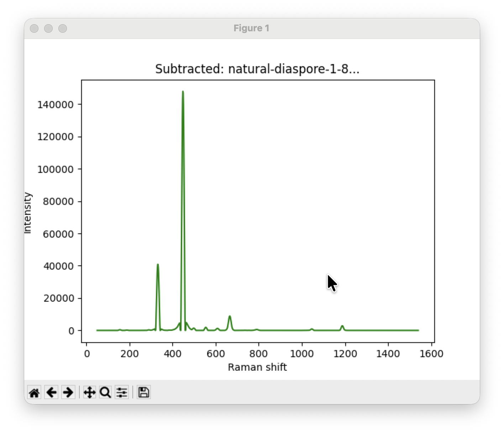
Task: Click the plot title starting with Subtracted
Action: 257,69
